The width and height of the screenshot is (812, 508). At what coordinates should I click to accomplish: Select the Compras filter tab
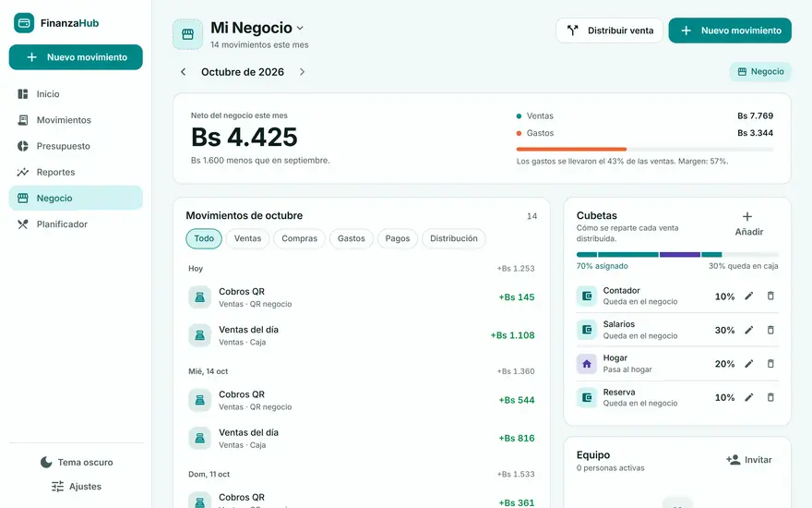coord(299,238)
